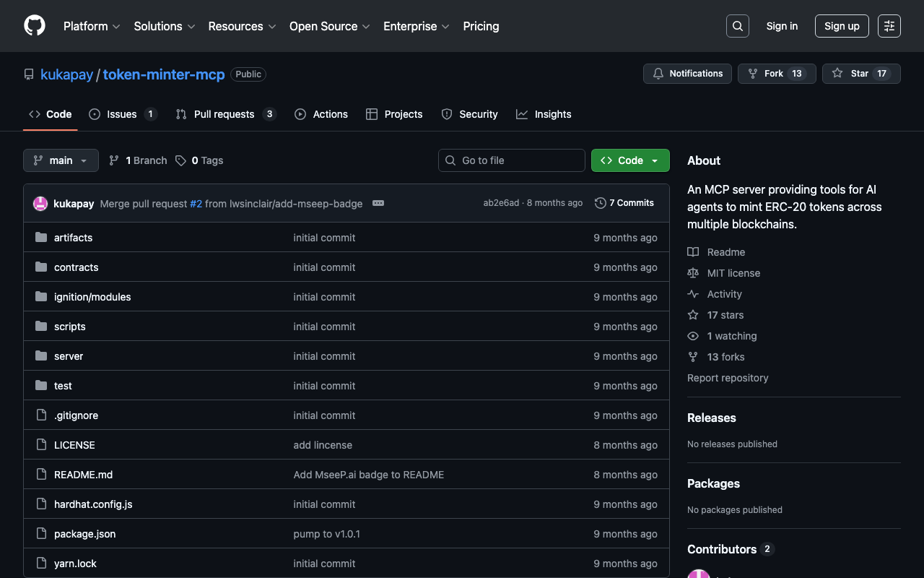Open the artifacts folder
This screenshot has height=578, width=924.
tap(73, 238)
